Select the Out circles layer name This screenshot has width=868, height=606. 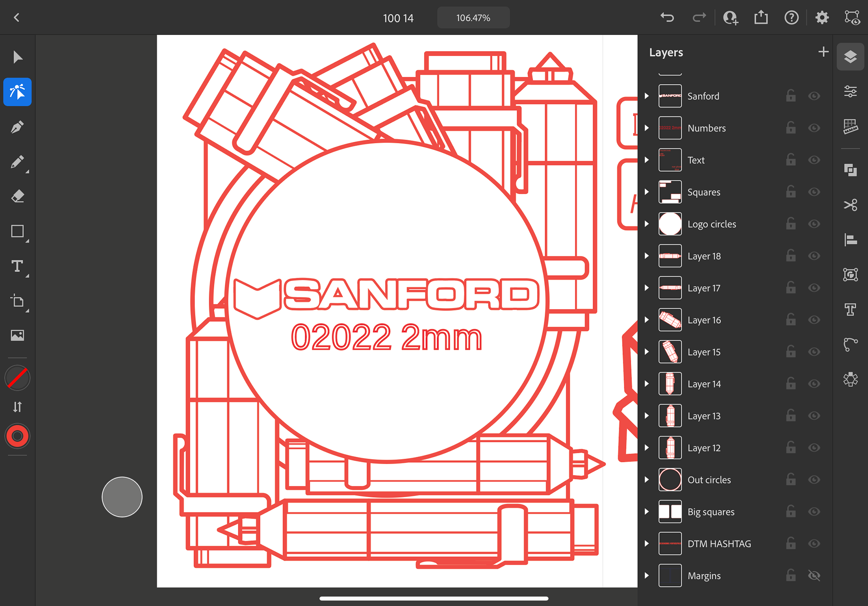[x=709, y=480]
